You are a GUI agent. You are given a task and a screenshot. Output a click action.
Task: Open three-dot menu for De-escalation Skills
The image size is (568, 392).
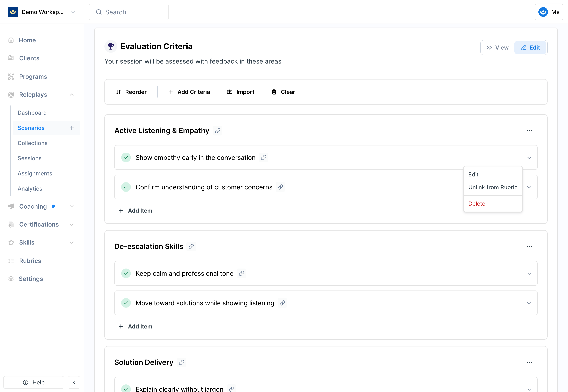pyautogui.click(x=529, y=247)
